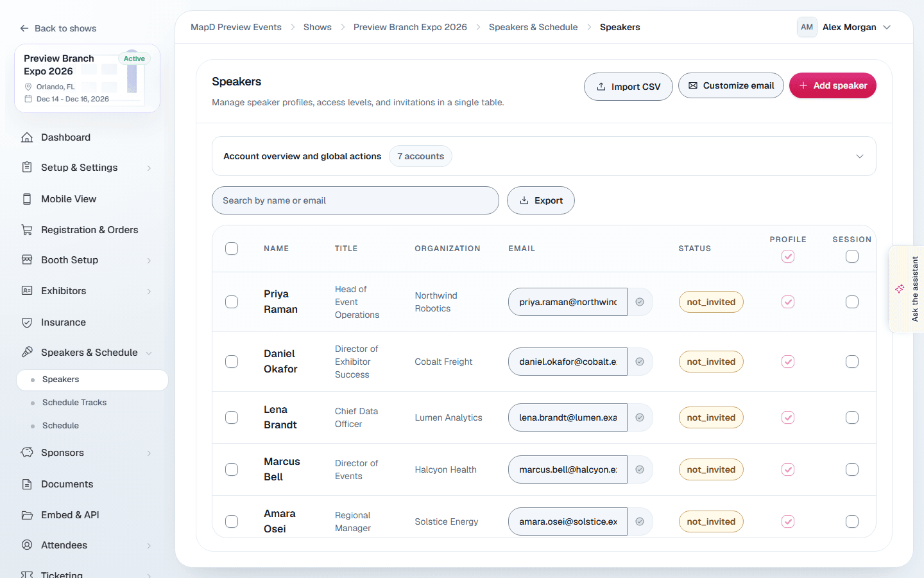
Task: Open the Alex Morgan user dropdown arrow
Action: [x=887, y=27]
